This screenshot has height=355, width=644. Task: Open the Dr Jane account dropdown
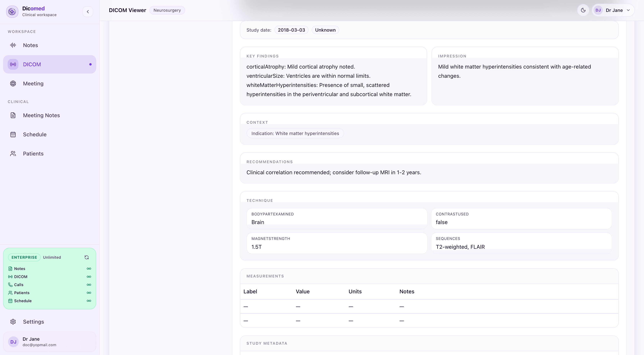[613, 10]
